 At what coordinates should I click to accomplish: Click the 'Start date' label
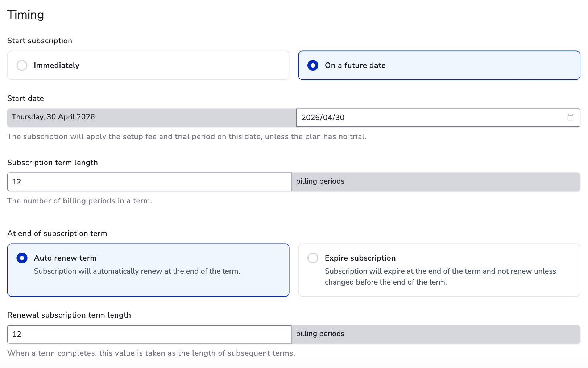pos(25,98)
